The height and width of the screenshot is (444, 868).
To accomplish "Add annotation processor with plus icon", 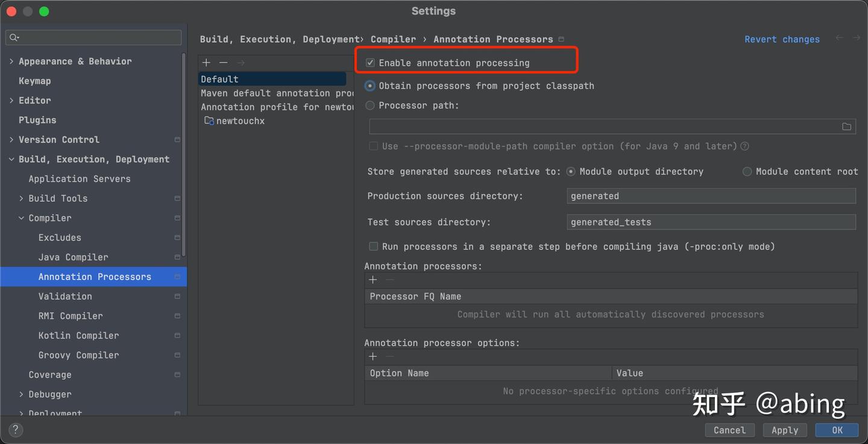I will pyautogui.click(x=373, y=280).
